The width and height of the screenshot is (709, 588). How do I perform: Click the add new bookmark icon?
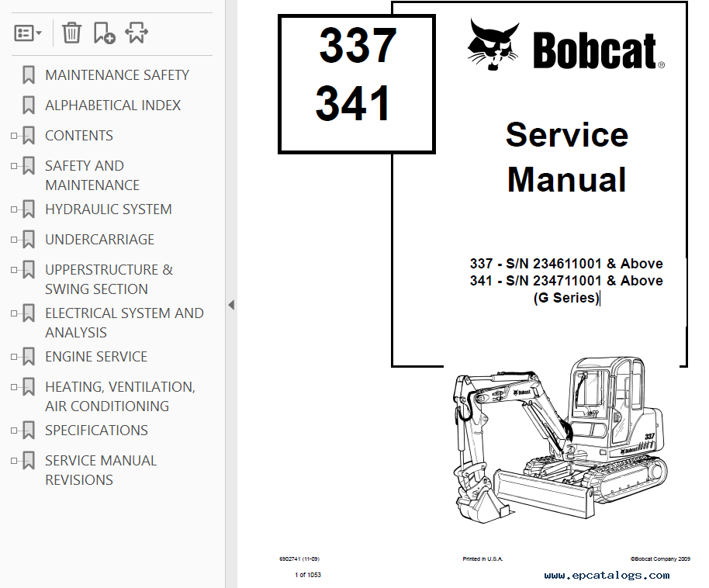[104, 33]
